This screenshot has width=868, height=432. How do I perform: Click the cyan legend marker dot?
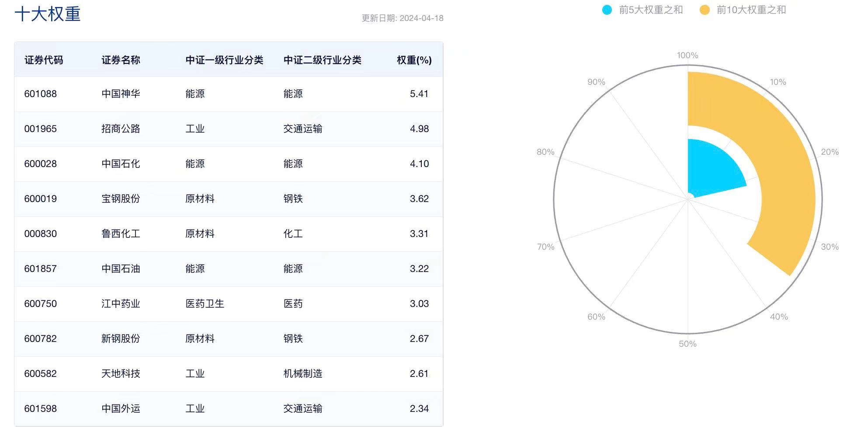coord(608,10)
